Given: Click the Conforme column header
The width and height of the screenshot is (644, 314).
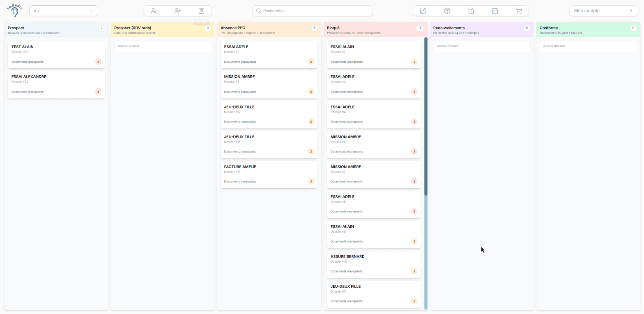Looking at the screenshot, I should (x=588, y=30).
